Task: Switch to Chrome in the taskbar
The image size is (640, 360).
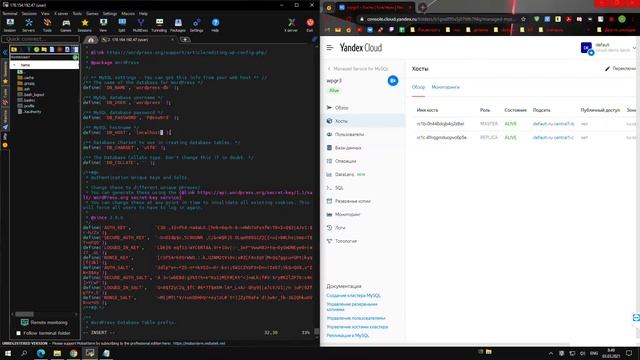Action: coord(73,353)
